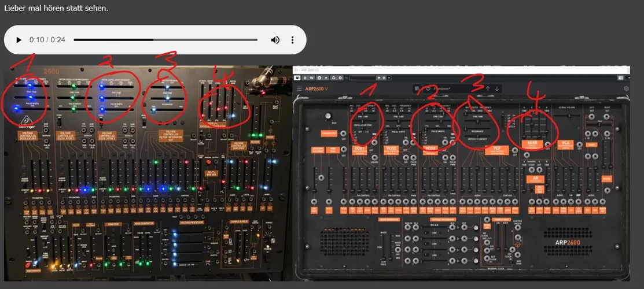Adjust the VCF notch frequency slider
Image resolution: width=644 pixels, height=289 pixels.
[x=477, y=136]
